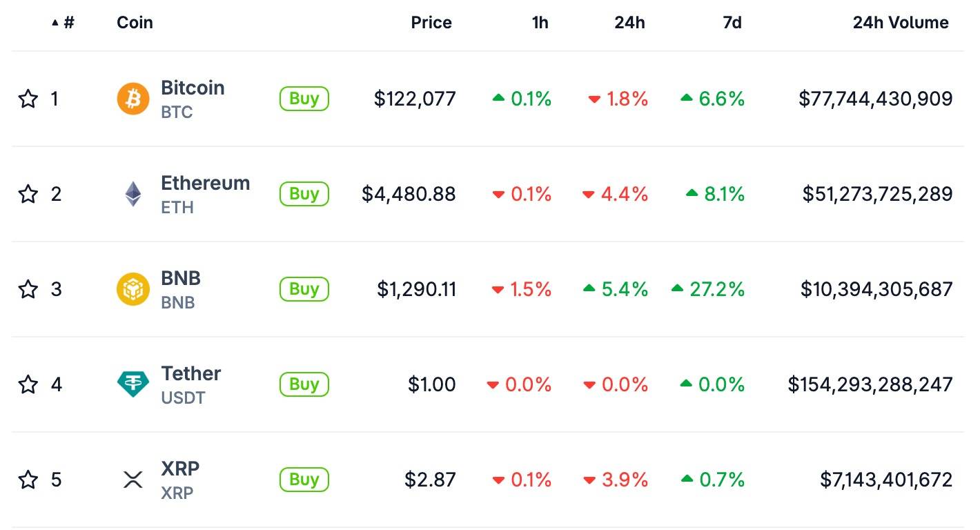Toggle the star next to Ethereum
The height and width of the screenshot is (530, 980).
click(x=28, y=194)
